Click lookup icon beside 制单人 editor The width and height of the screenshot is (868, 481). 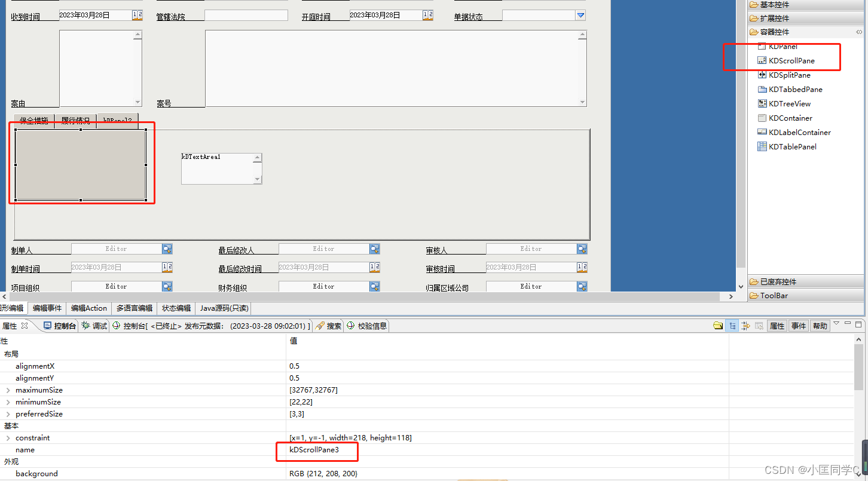pyautogui.click(x=167, y=249)
